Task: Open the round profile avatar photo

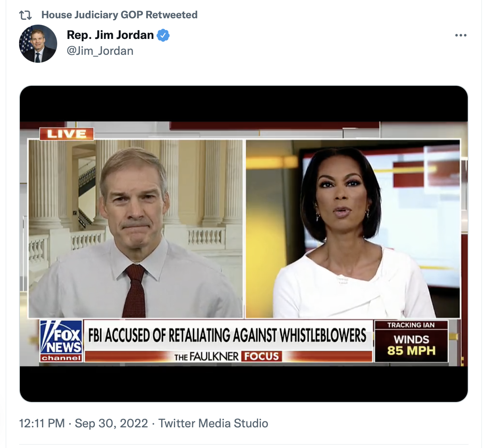Action: [x=38, y=44]
